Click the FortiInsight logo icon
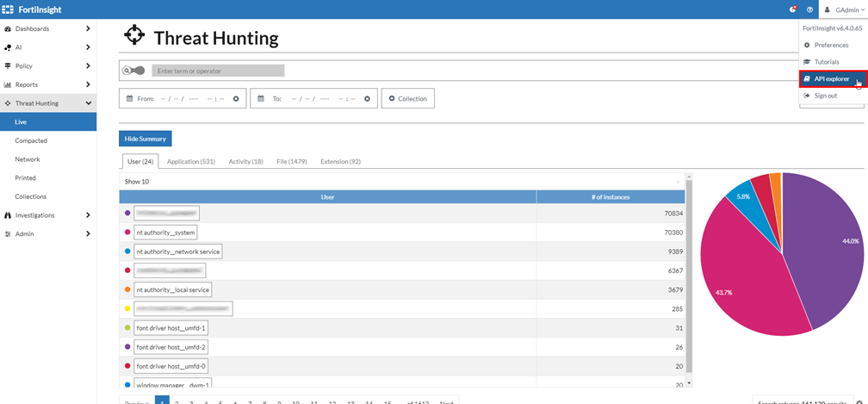The image size is (868, 404). coord(9,9)
